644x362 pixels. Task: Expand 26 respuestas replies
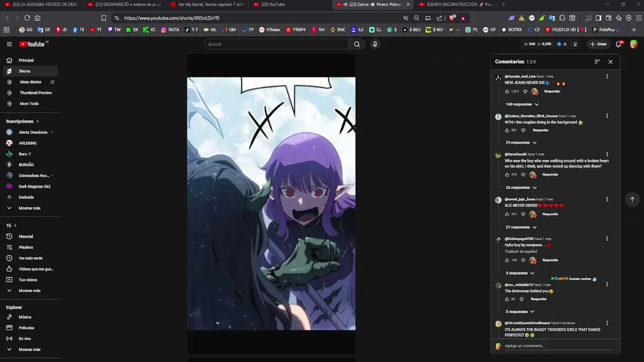coord(521,188)
